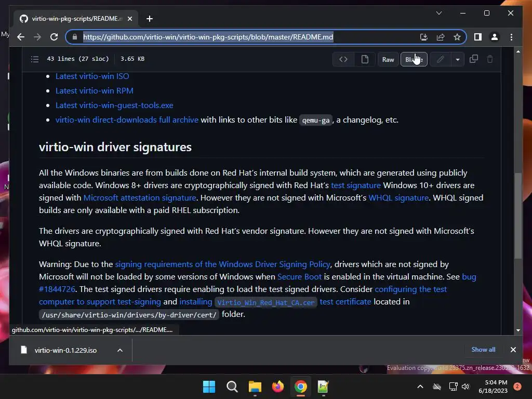Switch to Chrome in taskbar
Screen dimensions: 532x399
pos(301,387)
